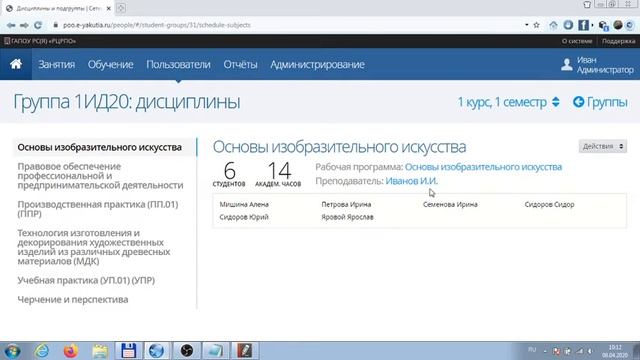Viewport: 640px width, 360px height.
Task: Click the RU language indicator in the tray
Action: 531,350
